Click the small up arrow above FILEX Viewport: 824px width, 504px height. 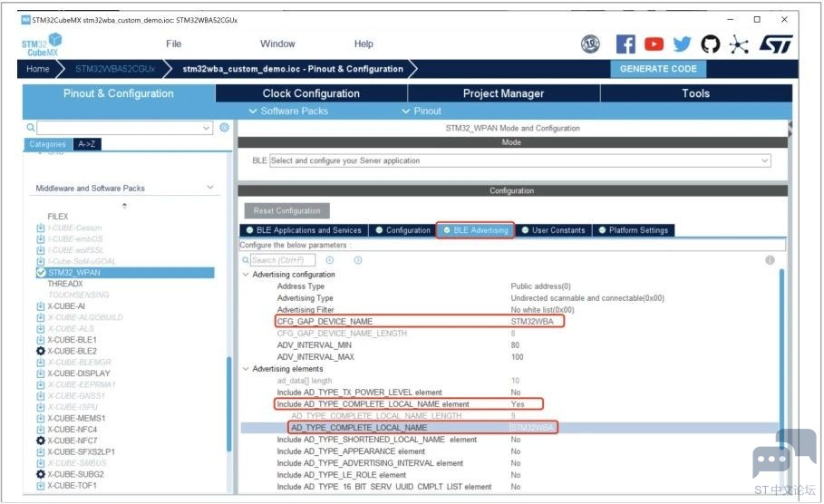(124, 206)
